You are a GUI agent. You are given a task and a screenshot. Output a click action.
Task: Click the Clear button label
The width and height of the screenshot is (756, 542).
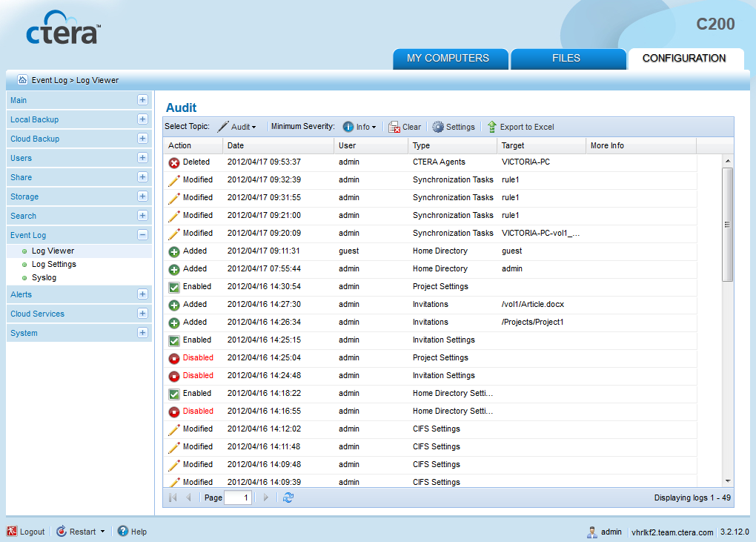(412, 127)
